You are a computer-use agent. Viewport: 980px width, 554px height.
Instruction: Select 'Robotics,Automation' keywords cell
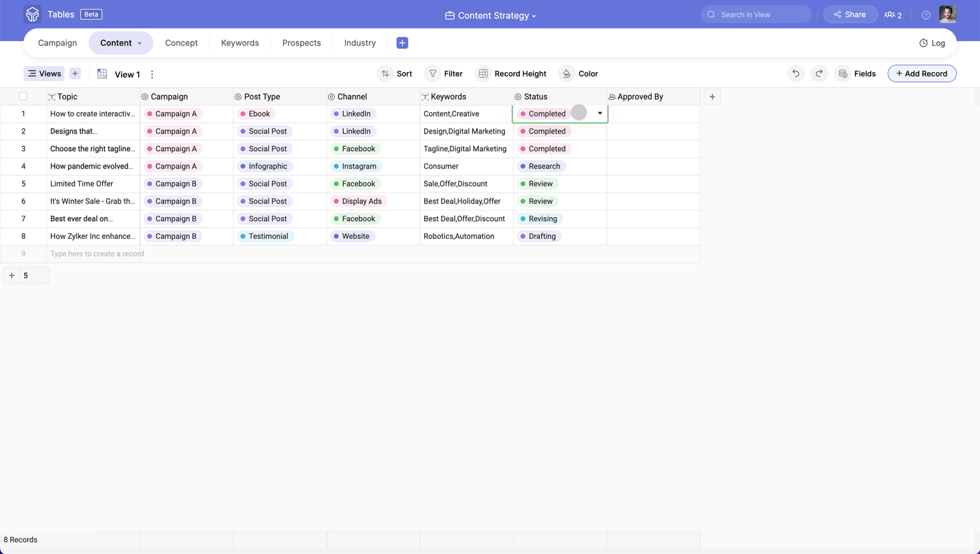(466, 236)
